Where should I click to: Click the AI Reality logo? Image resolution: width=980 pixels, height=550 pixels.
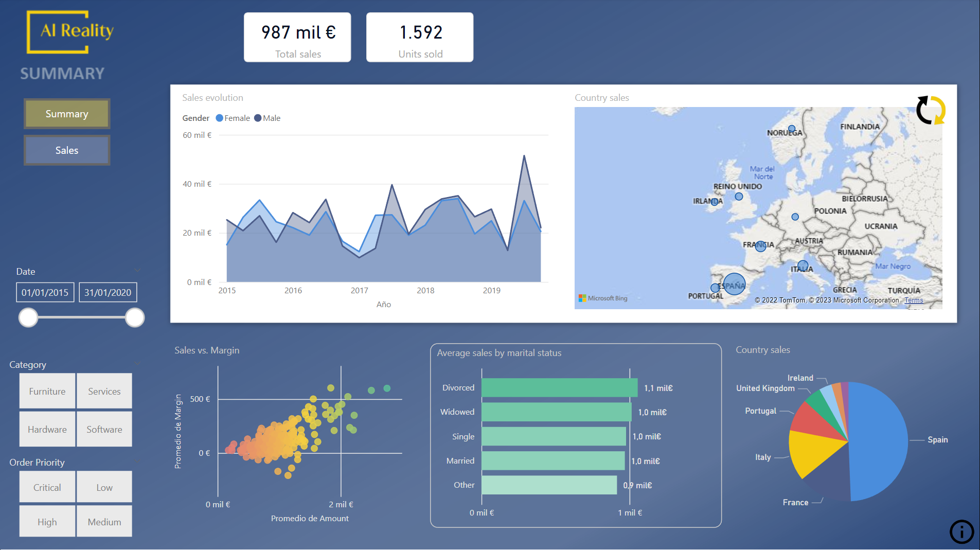[70, 32]
